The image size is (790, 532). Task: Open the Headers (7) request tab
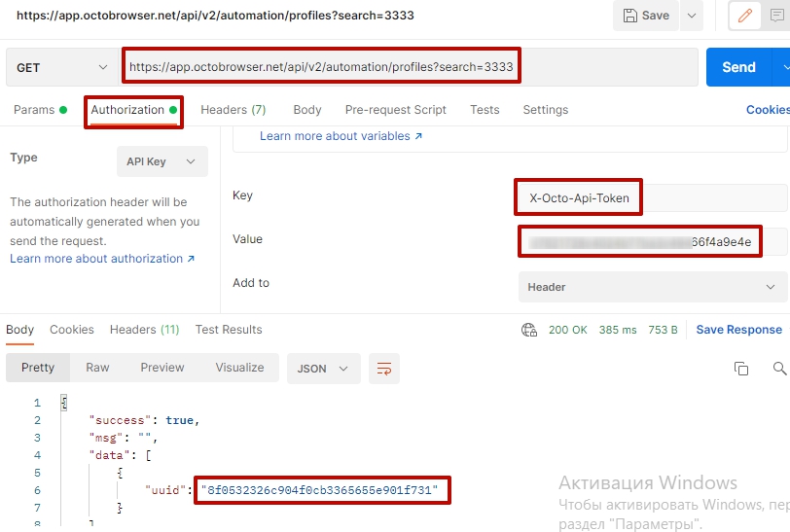[x=233, y=110]
